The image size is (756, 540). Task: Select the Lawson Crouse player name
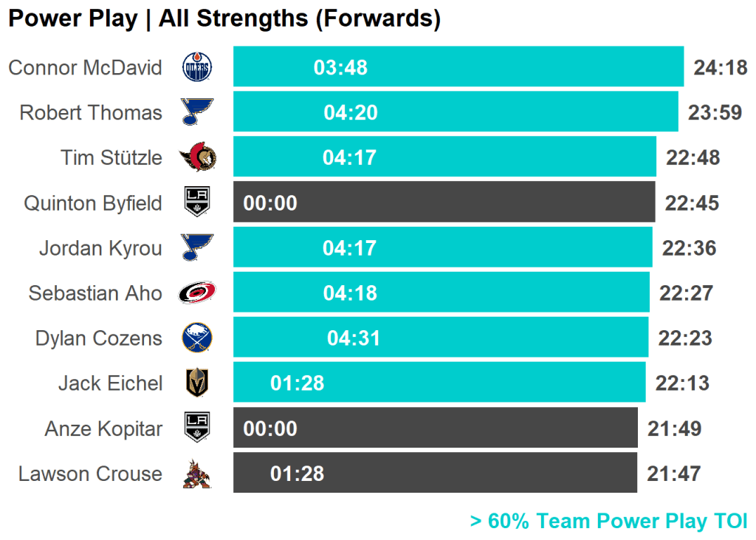pyautogui.click(x=90, y=474)
